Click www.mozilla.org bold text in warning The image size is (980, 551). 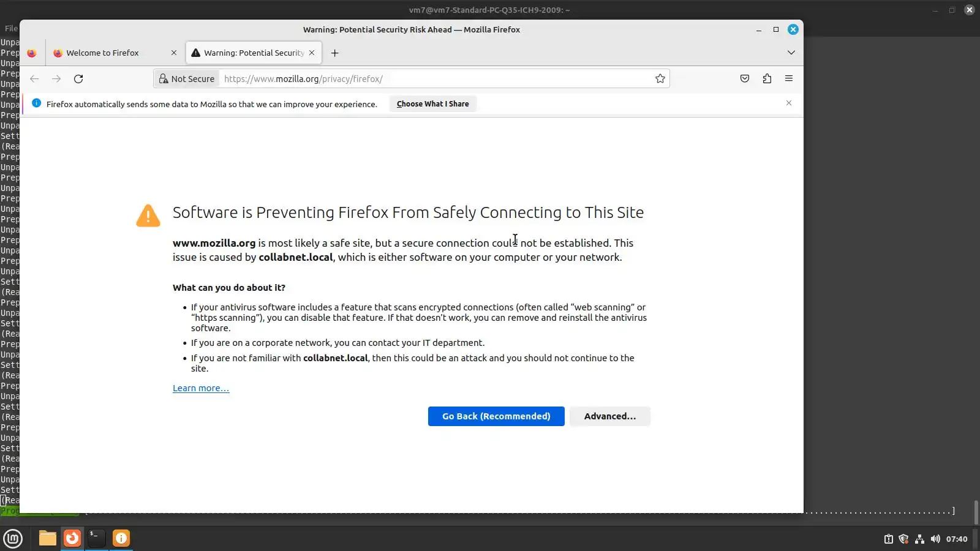[x=214, y=243]
